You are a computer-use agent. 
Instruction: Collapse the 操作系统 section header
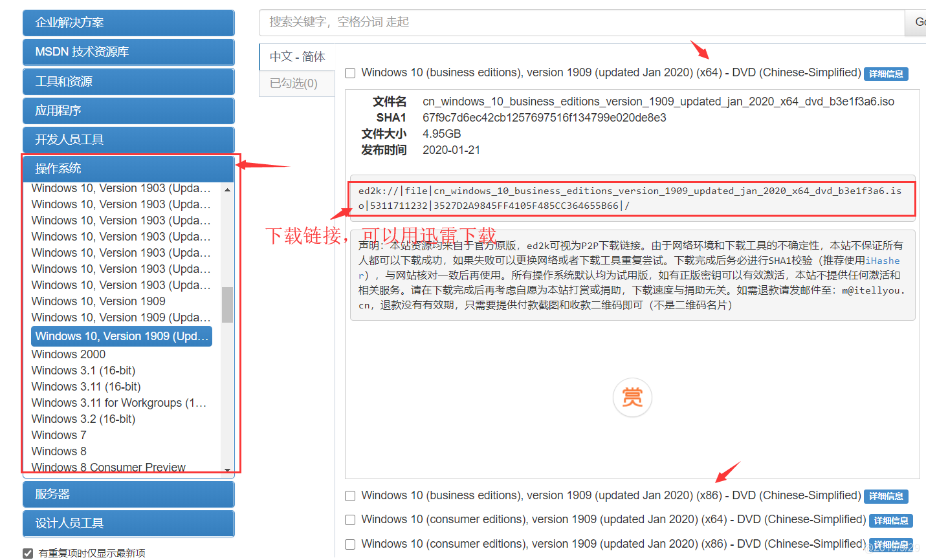pyautogui.click(x=128, y=169)
